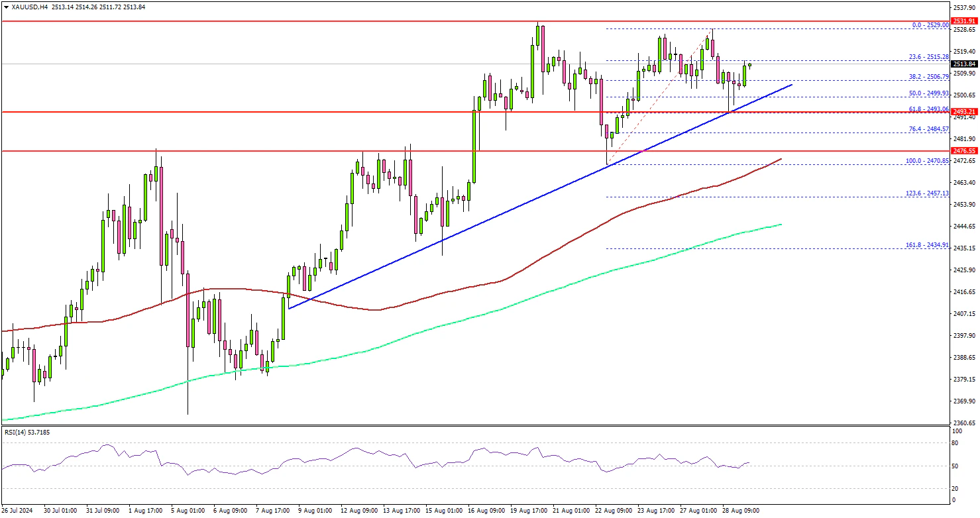Select the 2476.55 red price label
Image resolution: width=980 pixels, height=518 pixels.
click(962, 151)
